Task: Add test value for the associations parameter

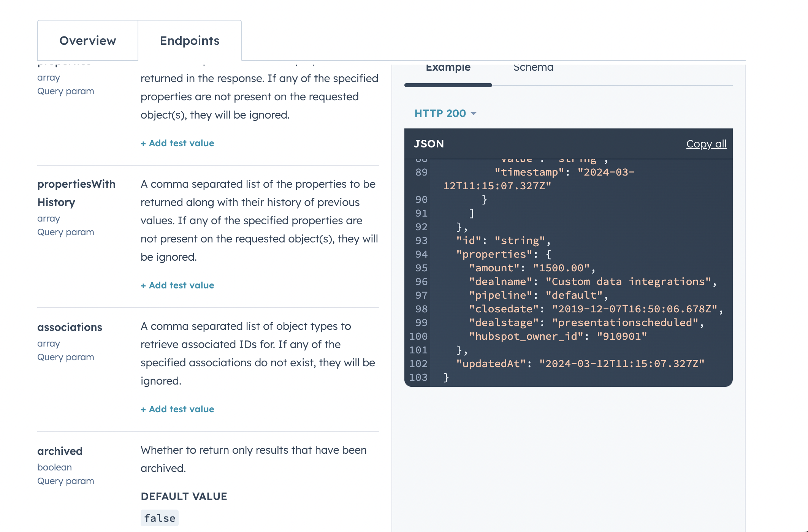Action: (x=177, y=409)
